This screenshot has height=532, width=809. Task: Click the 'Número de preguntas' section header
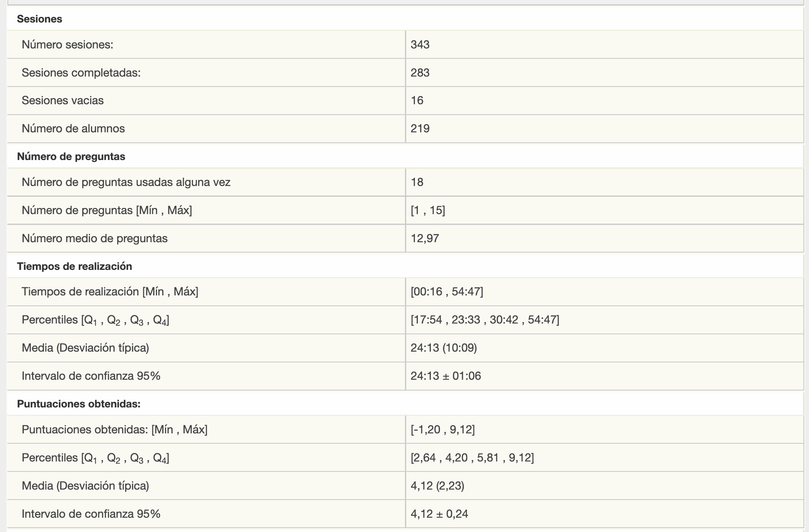pyautogui.click(x=71, y=157)
